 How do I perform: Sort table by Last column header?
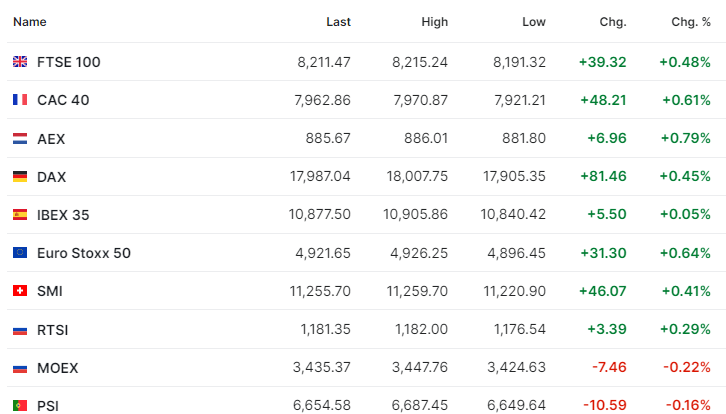click(338, 22)
